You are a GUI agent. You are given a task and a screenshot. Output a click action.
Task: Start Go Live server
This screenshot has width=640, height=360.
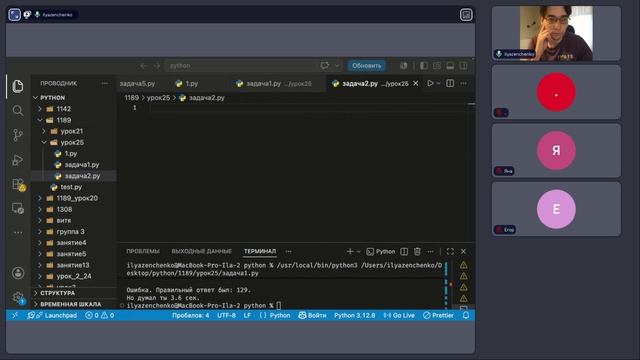(399, 316)
